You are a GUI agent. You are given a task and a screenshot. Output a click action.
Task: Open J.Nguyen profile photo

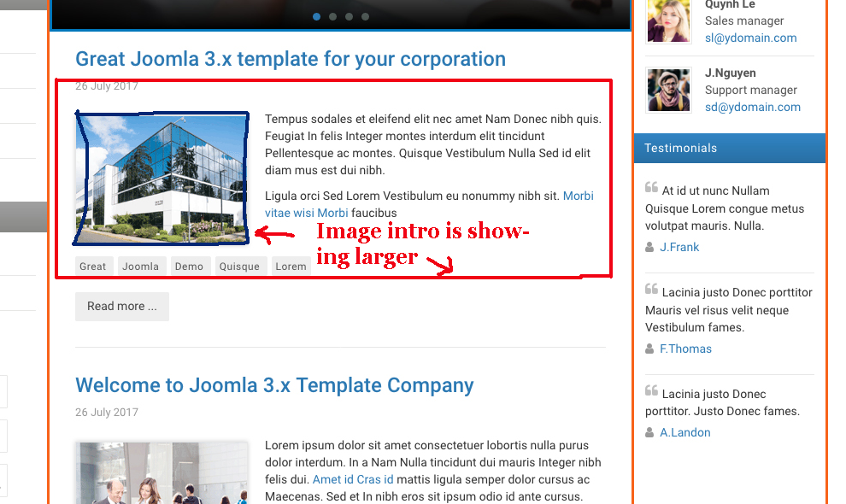coord(668,90)
